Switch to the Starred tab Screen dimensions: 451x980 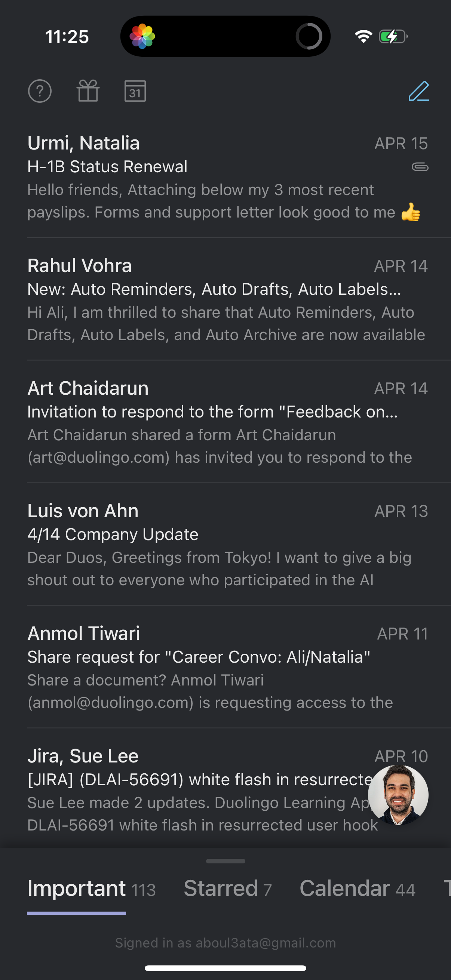click(x=227, y=889)
